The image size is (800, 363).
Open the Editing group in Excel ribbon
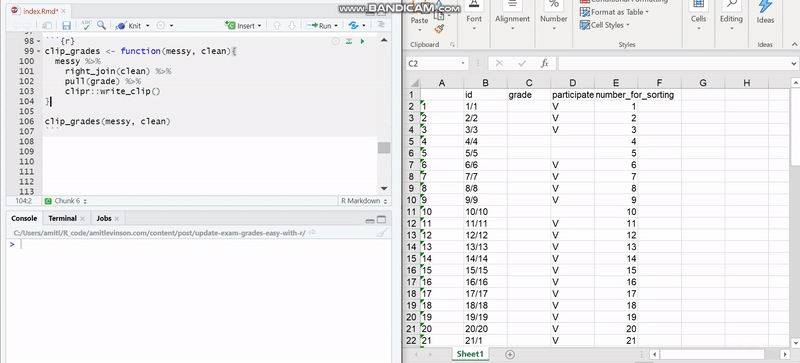pos(731,18)
